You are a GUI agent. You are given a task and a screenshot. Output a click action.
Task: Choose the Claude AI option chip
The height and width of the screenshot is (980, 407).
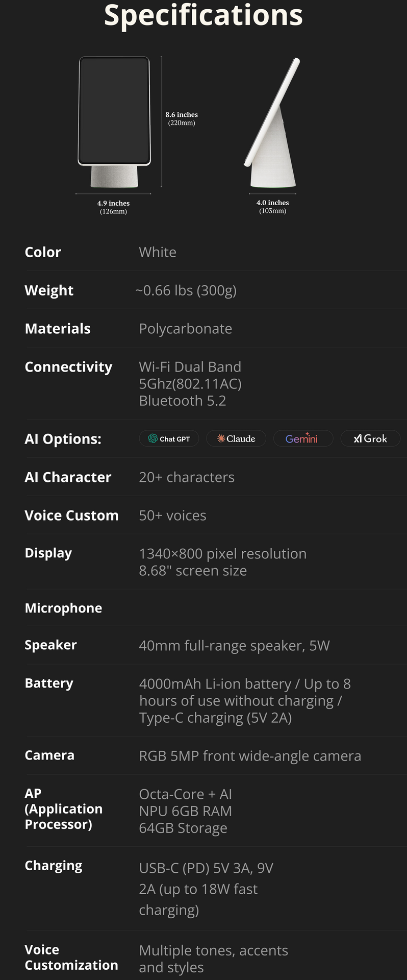[236, 438]
